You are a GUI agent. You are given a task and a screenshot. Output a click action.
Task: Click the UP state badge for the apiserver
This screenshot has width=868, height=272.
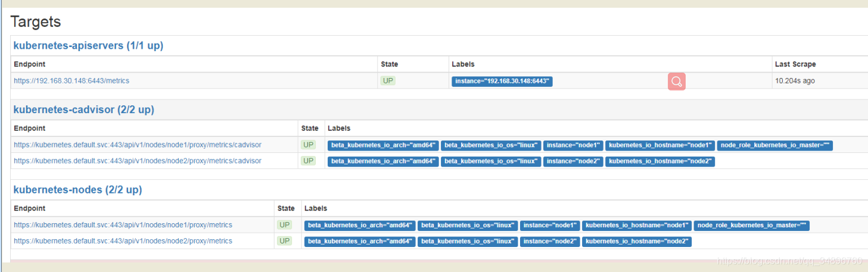[x=388, y=81]
